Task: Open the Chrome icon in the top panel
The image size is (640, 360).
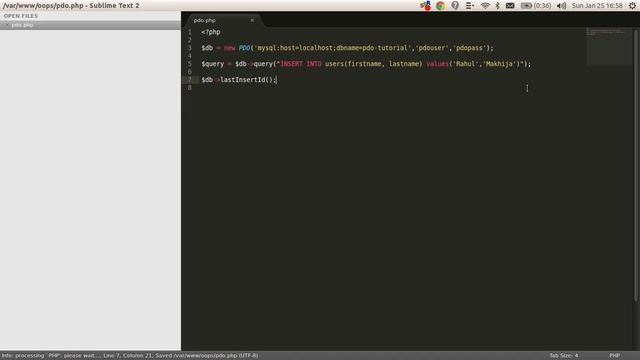Action: (440, 6)
